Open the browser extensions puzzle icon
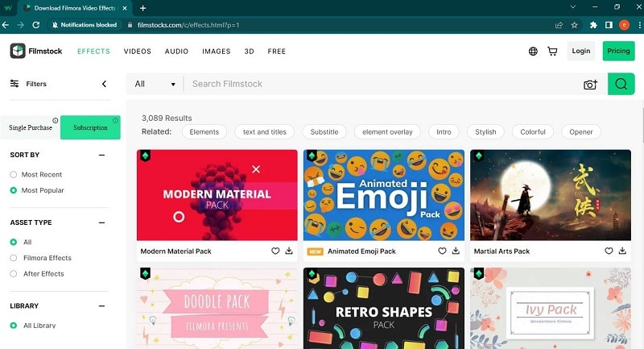 click(593, 25)
